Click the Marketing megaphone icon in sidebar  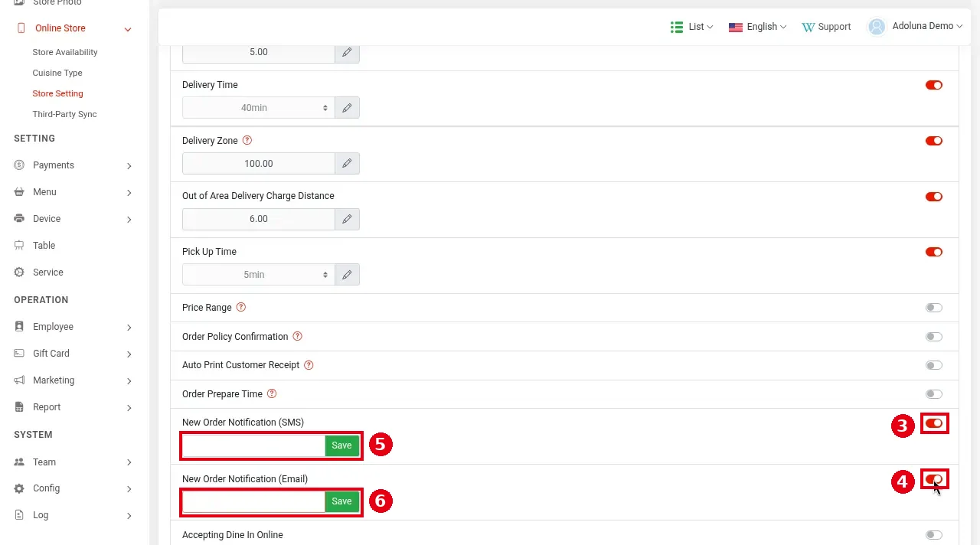19,380
